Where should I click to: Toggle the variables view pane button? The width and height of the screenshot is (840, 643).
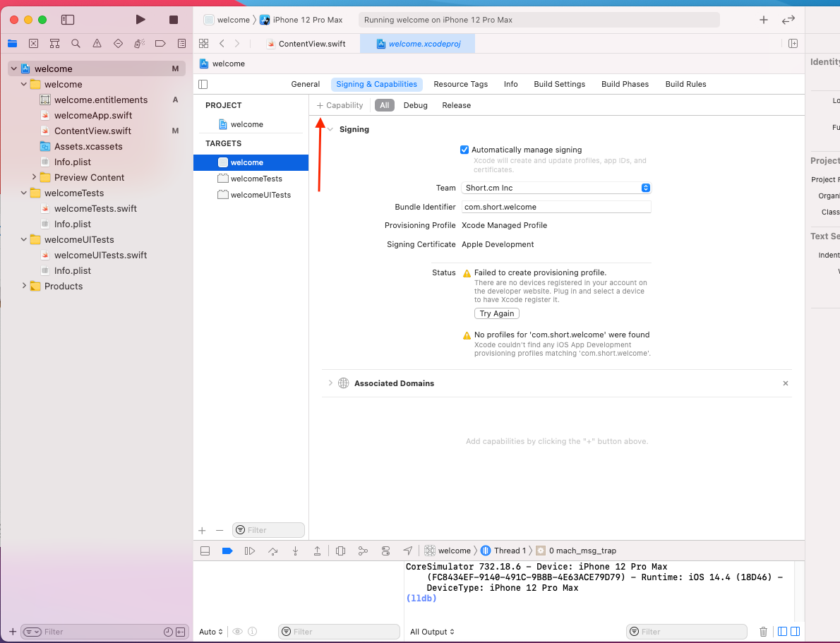coord(782,632)
